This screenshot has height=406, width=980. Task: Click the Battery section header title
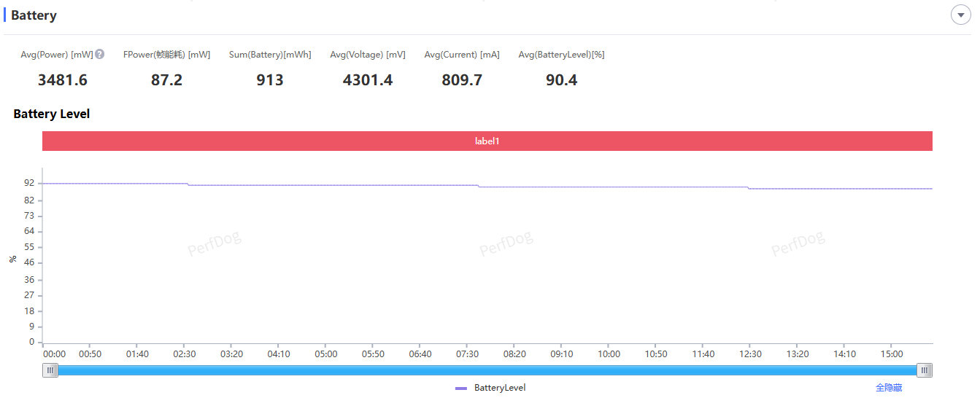coord(34,15)
